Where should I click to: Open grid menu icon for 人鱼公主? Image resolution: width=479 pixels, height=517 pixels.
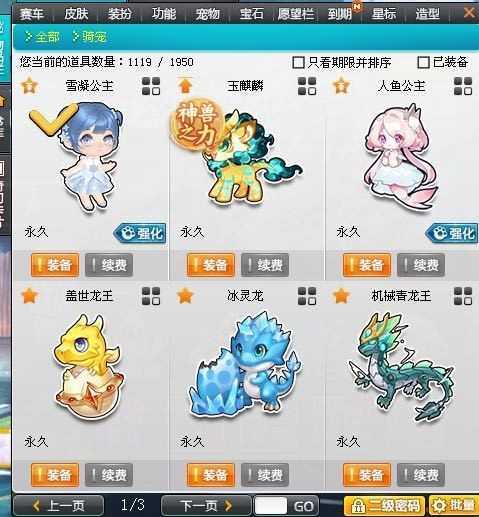(463, 86)
